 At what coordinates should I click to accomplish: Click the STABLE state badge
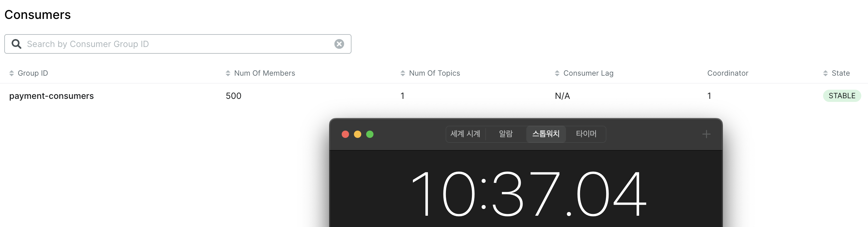842,96
